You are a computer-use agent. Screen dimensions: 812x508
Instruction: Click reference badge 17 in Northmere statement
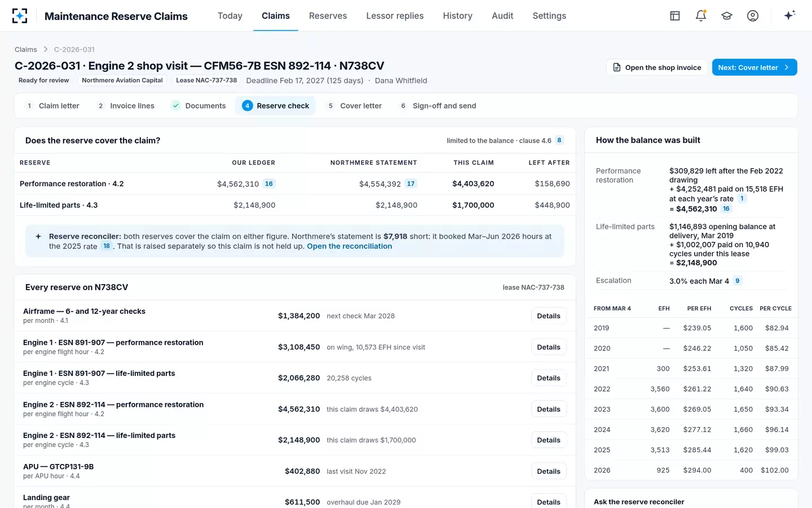click(411, 183)
